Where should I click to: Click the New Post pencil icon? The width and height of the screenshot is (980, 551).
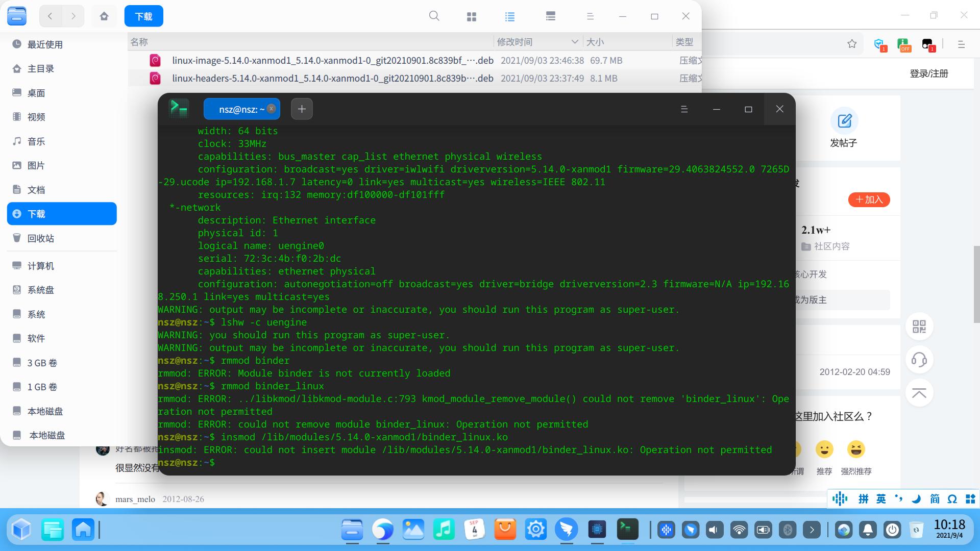pos(844,121)
